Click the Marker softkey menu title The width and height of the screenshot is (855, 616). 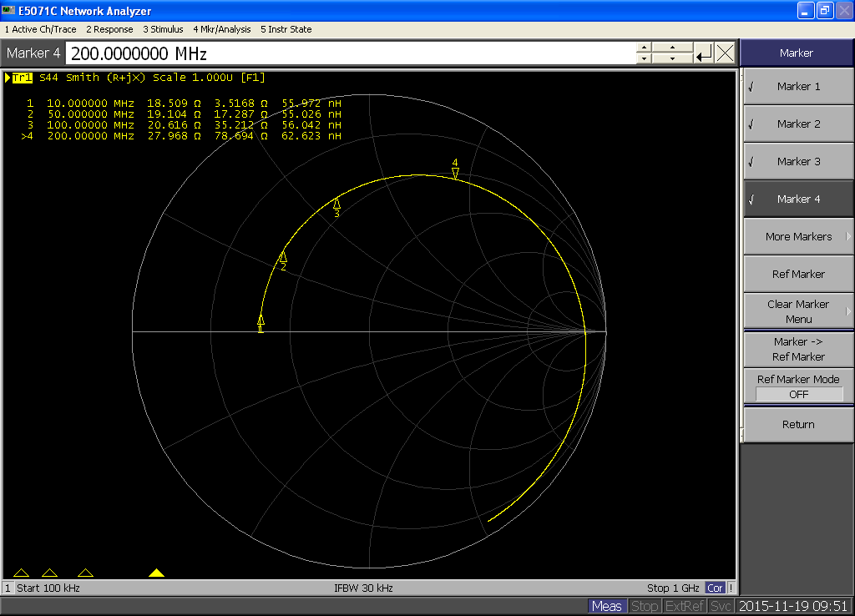[796, 53]
